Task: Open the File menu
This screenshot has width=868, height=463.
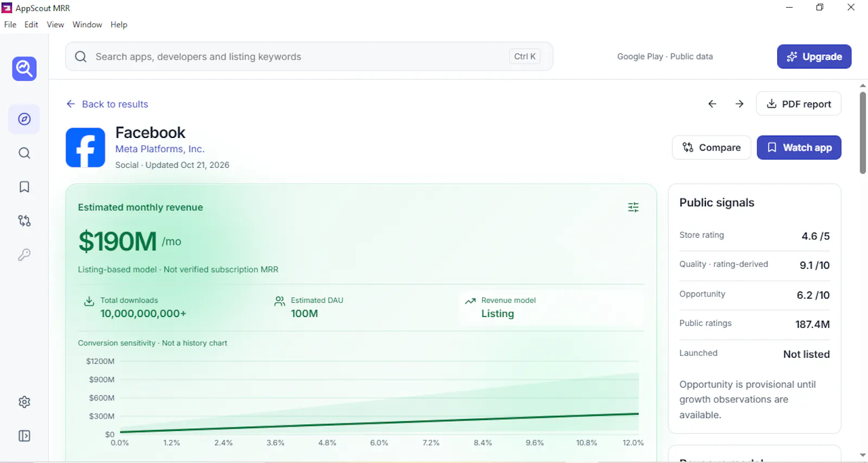Action: pos(10,24)
